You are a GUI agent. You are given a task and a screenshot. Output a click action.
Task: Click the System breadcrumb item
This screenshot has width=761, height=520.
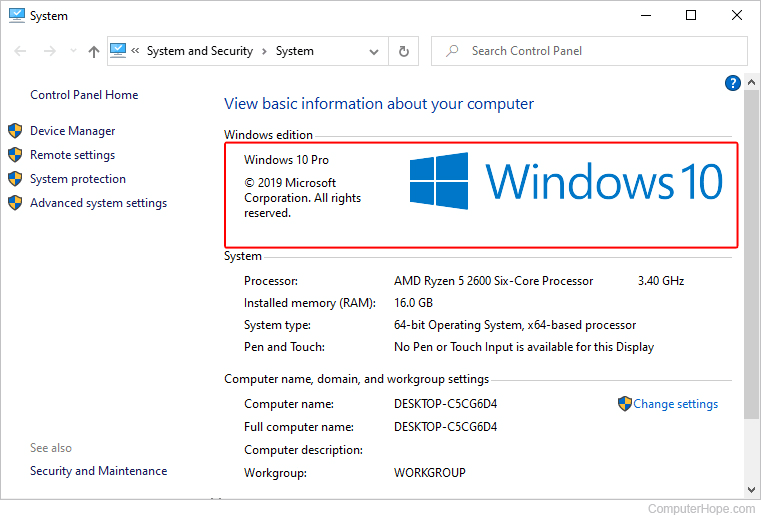[x=295, y=51]
